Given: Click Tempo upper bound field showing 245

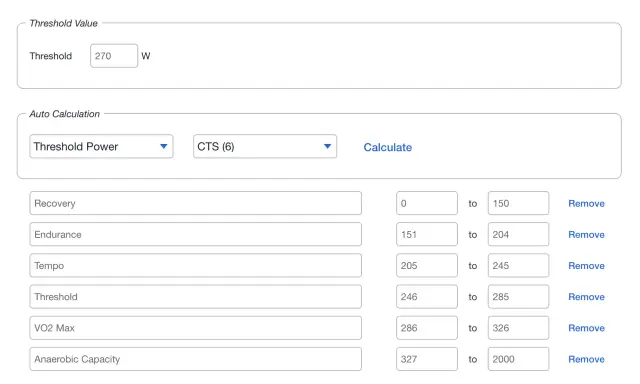Looking at the screenshot, I should [x=518, y=266].
